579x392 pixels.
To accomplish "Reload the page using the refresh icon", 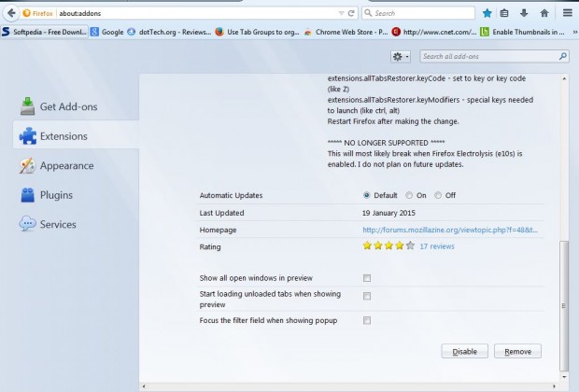I will [x=351, y=13].
